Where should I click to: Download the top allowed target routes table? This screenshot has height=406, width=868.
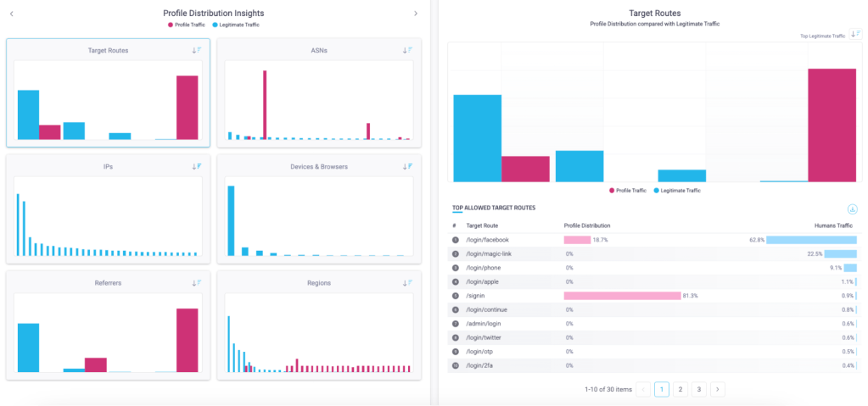(851, 209)
